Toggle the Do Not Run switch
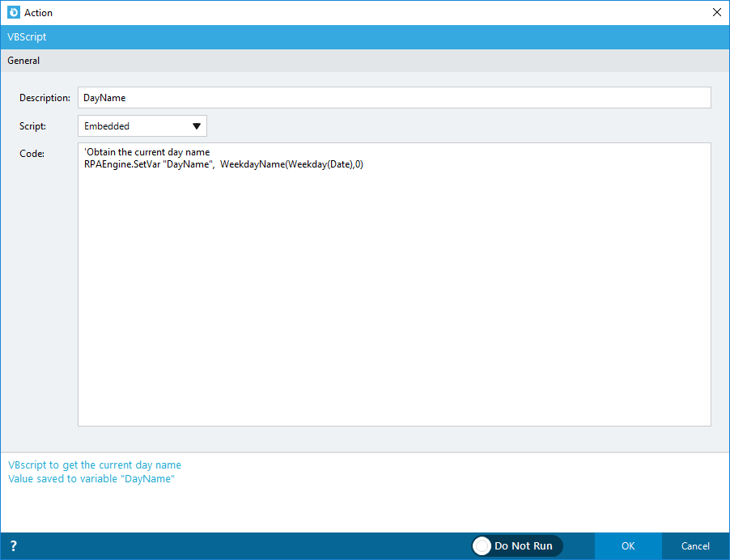730x560 pixels. coord(516,545)
